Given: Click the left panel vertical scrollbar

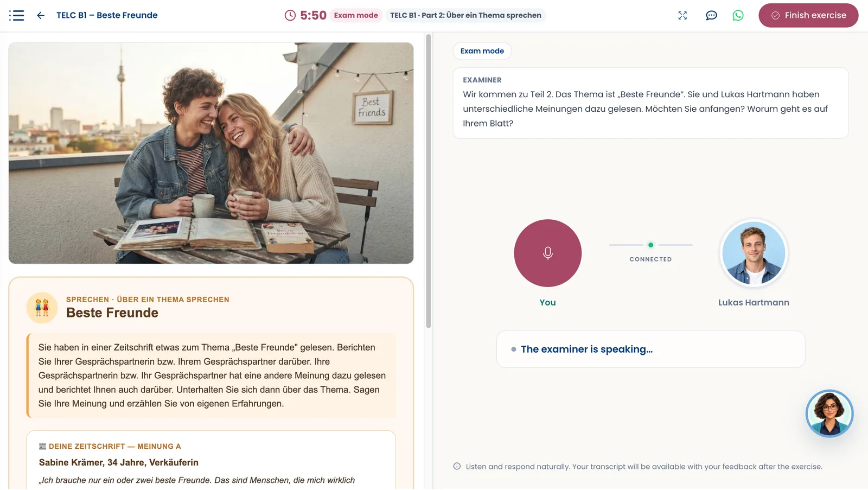Looking at the screenshot, I should click(429, 181).
